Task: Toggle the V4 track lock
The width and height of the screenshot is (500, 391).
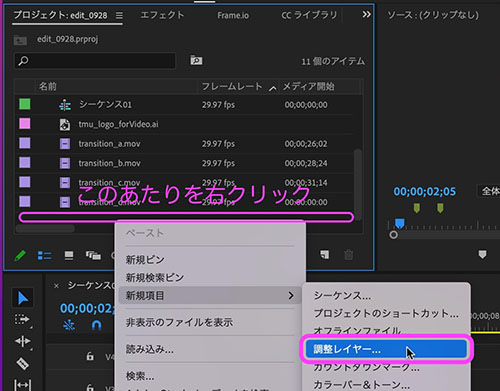Action: [x=90, y=356]
